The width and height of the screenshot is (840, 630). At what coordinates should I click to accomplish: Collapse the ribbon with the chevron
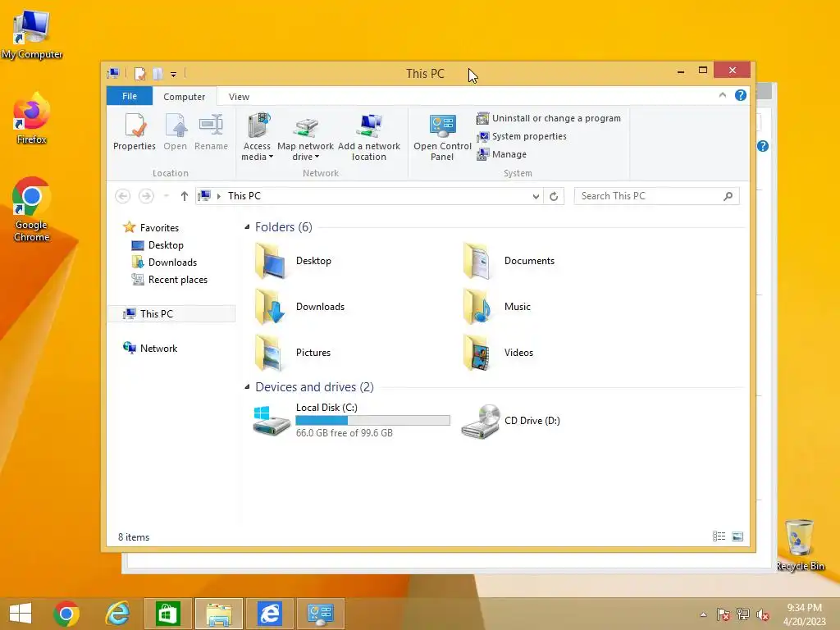[x=722, y=95]
